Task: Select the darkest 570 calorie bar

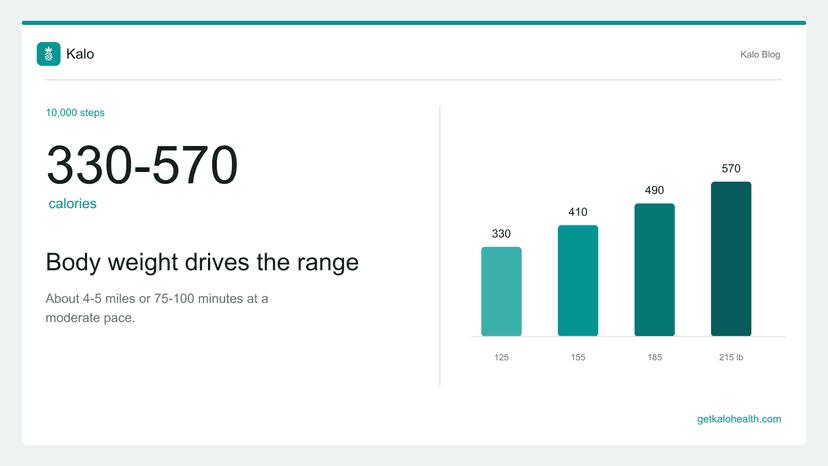Action: [731, 259]
